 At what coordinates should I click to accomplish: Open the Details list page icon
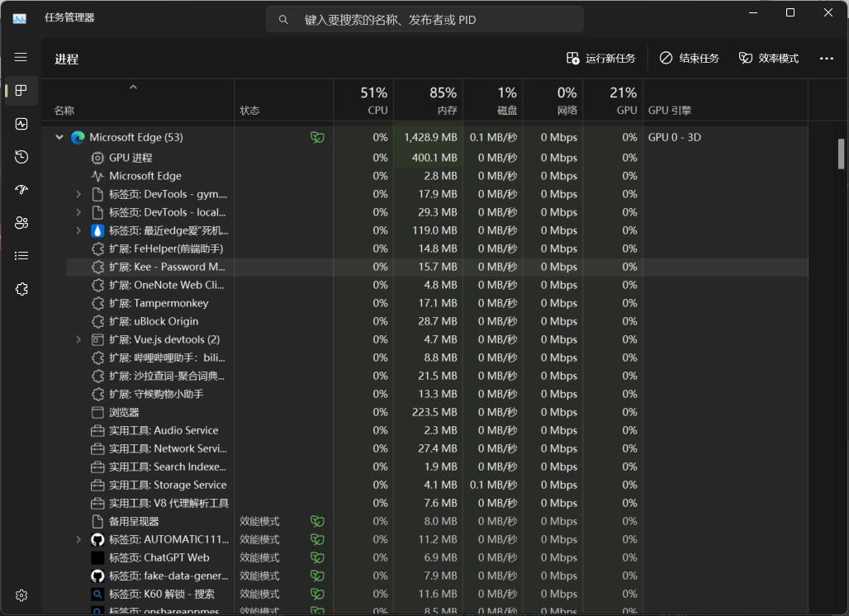click(21, 256)
